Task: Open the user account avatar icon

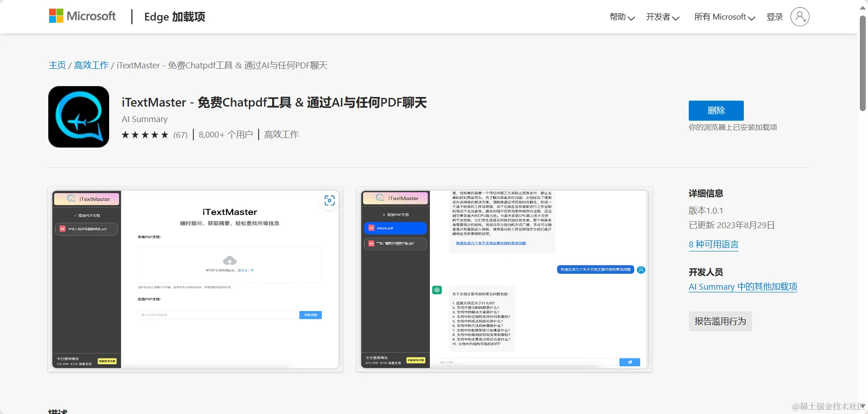Action: pyautogui.click(x=800, y=17)
